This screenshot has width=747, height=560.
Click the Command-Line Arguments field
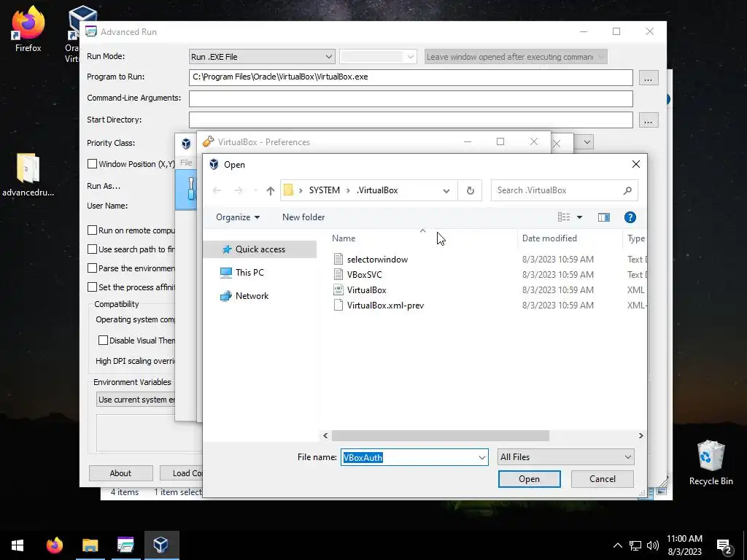click(411, 99)
